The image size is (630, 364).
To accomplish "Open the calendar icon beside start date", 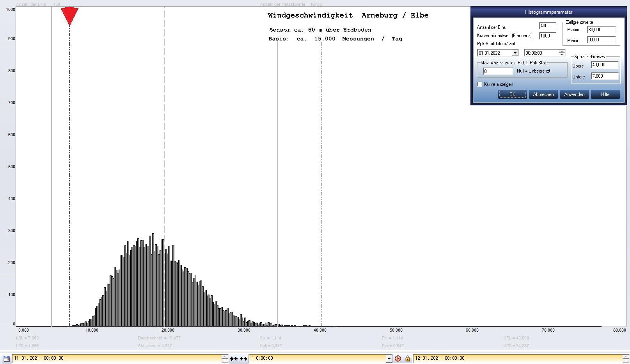I will pos(6,359).
